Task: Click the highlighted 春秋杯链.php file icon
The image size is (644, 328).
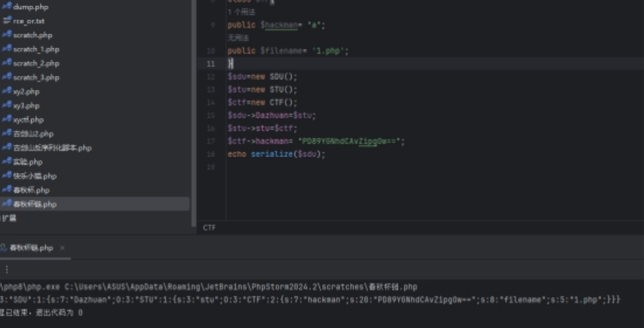Action: click(7, 204)
